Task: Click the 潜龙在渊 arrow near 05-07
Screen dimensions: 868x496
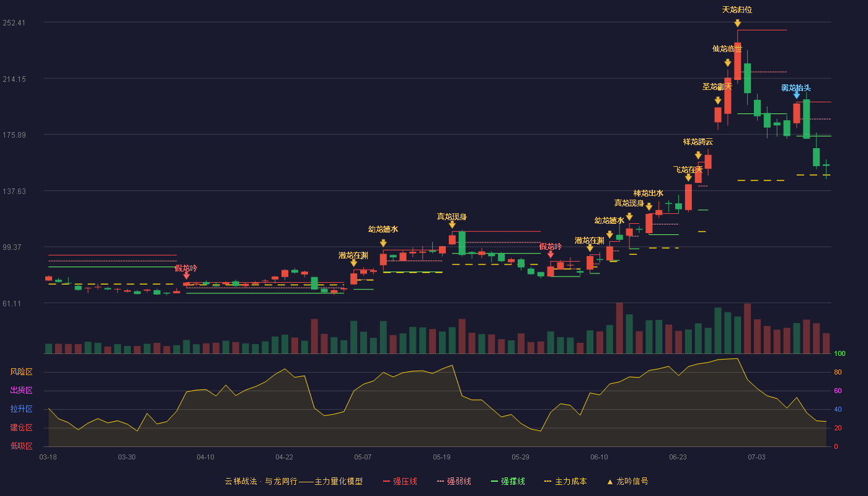Action: (x=354, y=263)
